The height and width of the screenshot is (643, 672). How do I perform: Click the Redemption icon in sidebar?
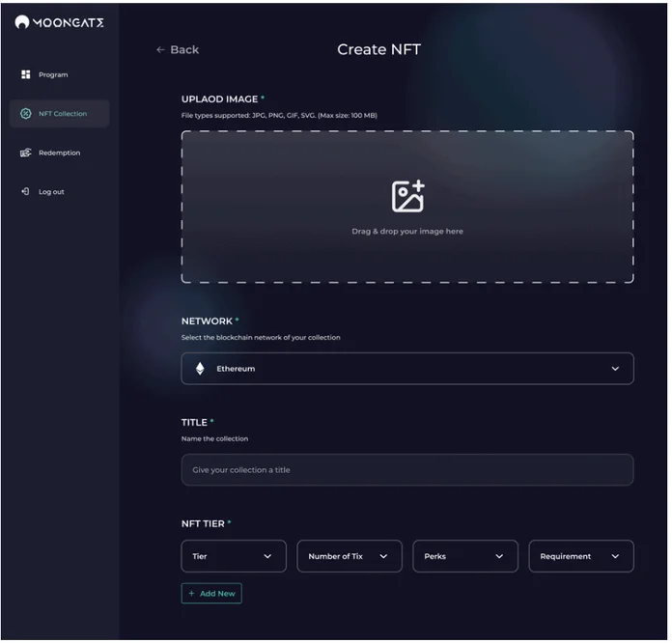pyautogui.click(x=26, y=153)
